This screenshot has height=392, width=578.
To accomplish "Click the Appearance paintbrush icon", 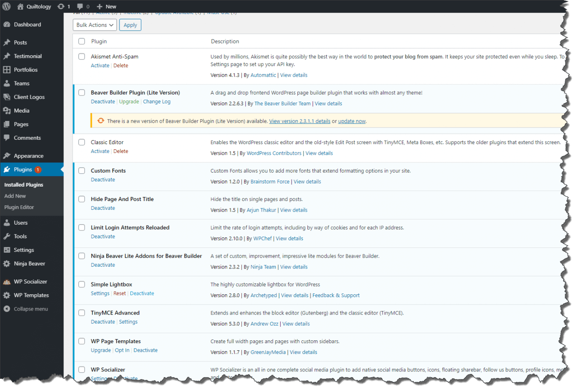I will [7, 156].
